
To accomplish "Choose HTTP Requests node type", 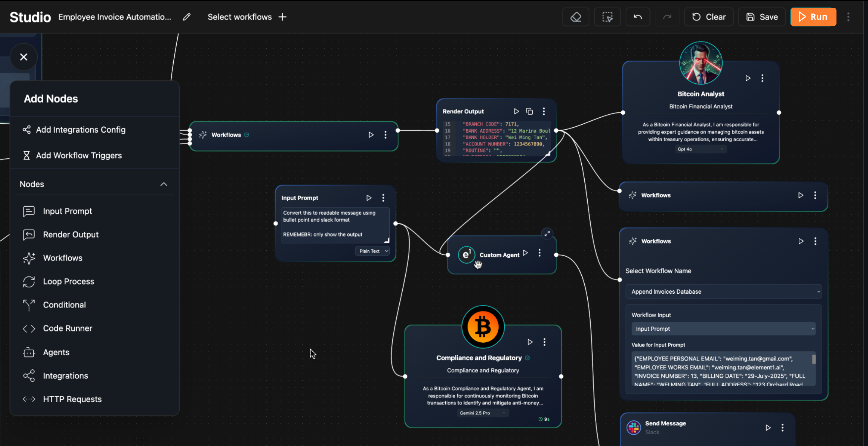I will [72, 399].
